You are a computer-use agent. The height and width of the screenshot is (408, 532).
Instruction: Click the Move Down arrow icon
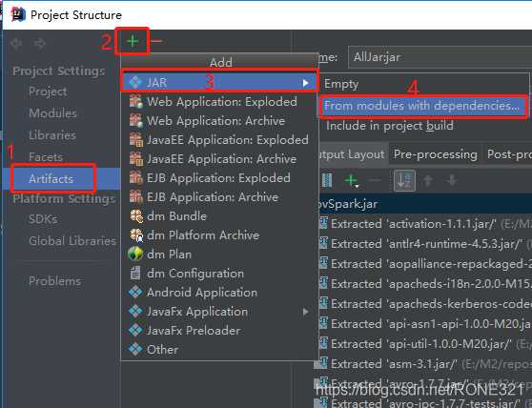452,180
